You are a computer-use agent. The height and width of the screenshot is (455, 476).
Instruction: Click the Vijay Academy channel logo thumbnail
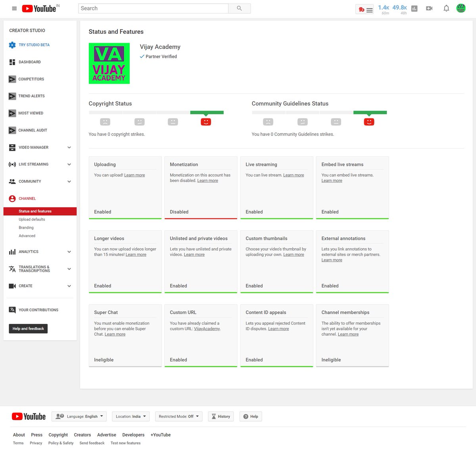click(x=109, y=64)
